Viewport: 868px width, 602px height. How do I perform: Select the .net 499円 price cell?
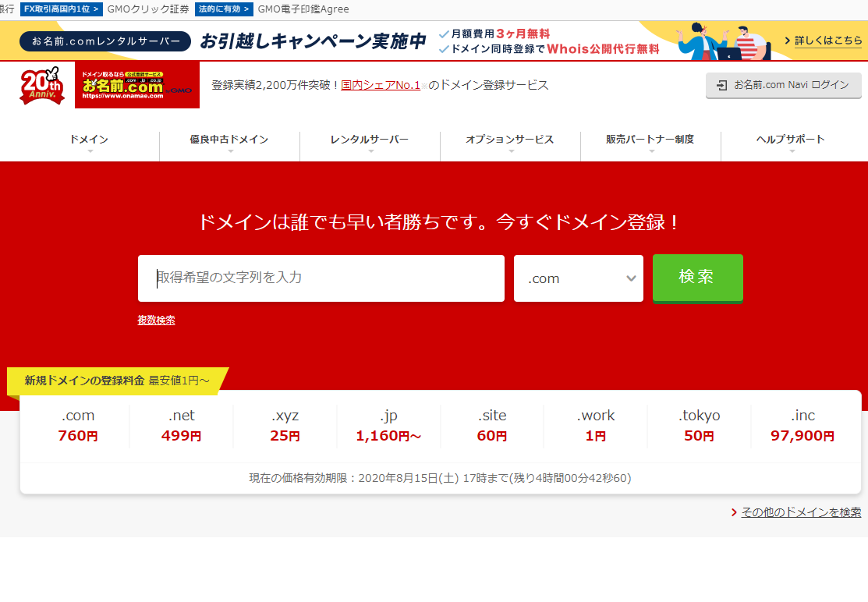[x=182, y=426]
